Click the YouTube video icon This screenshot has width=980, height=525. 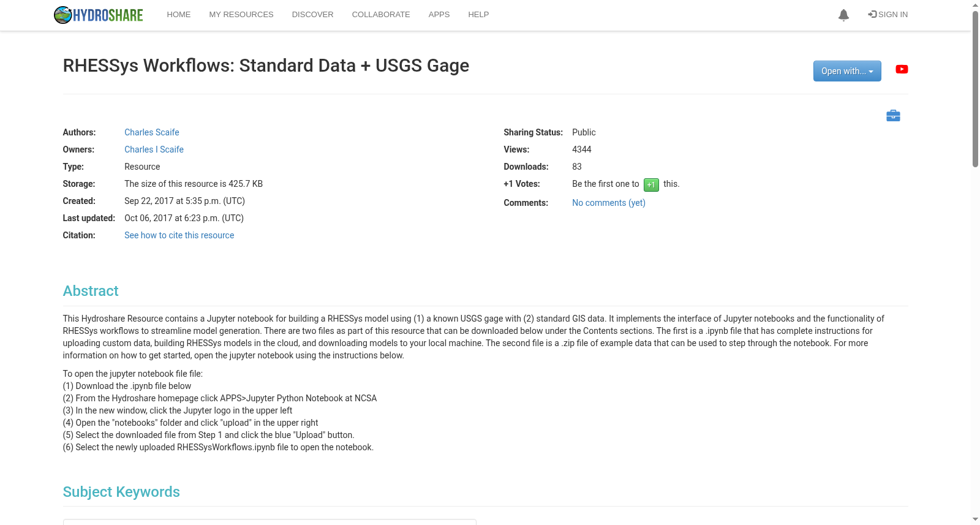[x=902, y=69]
